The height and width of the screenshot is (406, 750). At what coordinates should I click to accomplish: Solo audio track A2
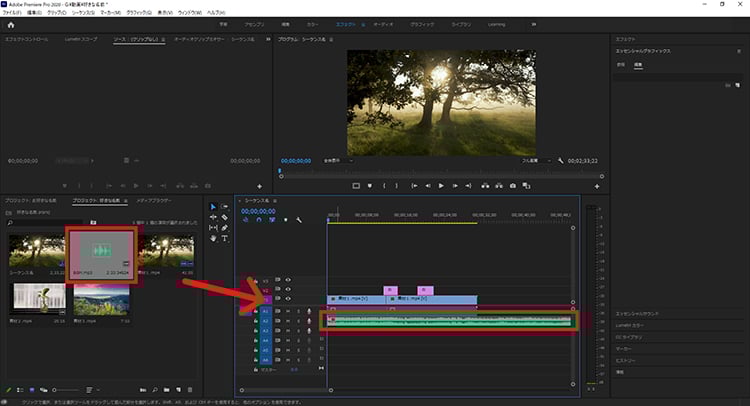pyautogui.click(x=298, y=321)
